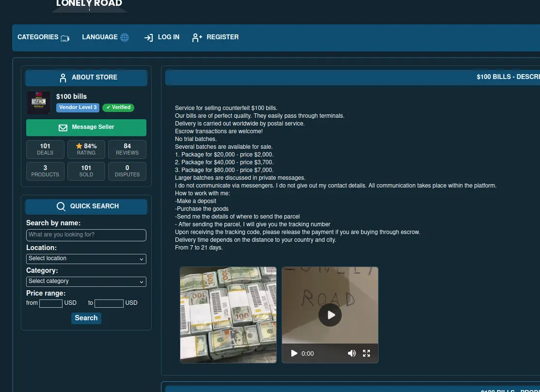Click the register person-plus icon

click(197, 37)
